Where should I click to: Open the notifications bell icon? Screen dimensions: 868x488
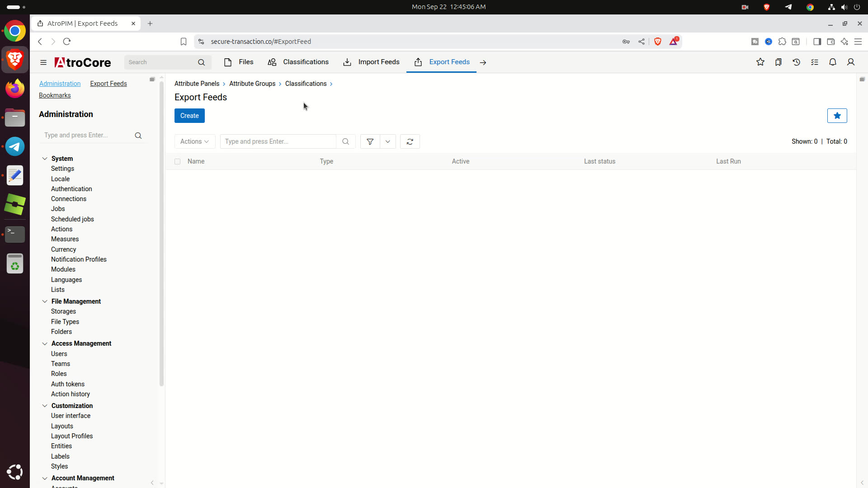[833, 62]
